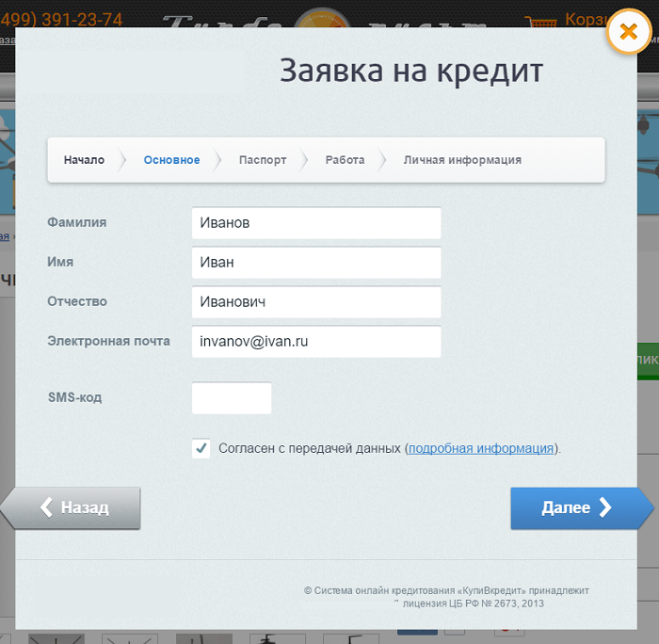The image size is (659, 644).
Task: Click the shopping cart icon in header
Action: (x=541, y=21)
